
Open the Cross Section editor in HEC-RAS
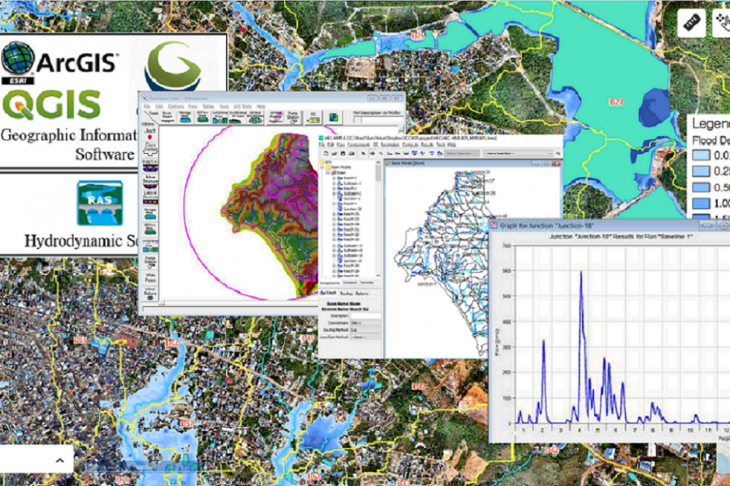[150, 149]
